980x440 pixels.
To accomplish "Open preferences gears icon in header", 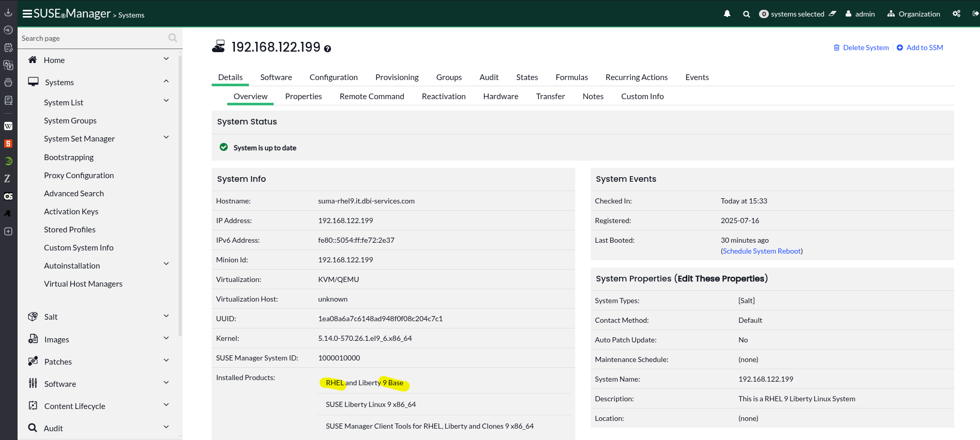I will pyautogui.click(x=956, y=14).
